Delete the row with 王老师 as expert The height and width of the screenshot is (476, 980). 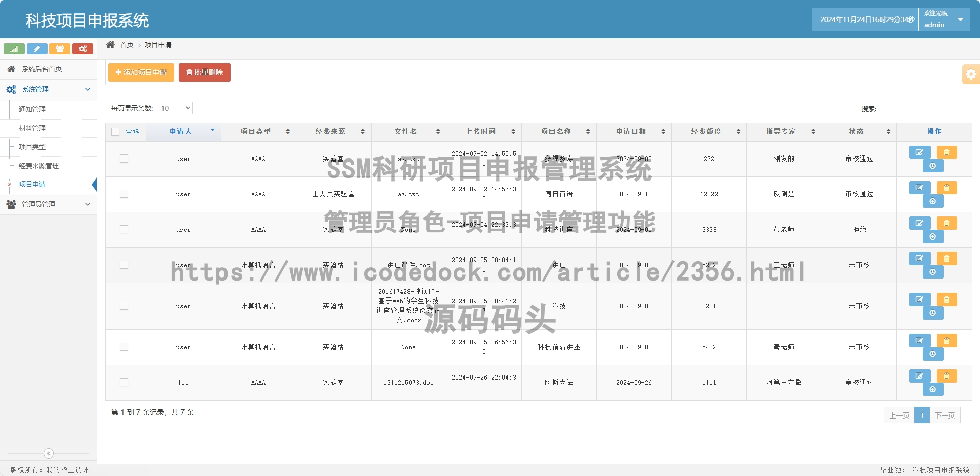947,259
